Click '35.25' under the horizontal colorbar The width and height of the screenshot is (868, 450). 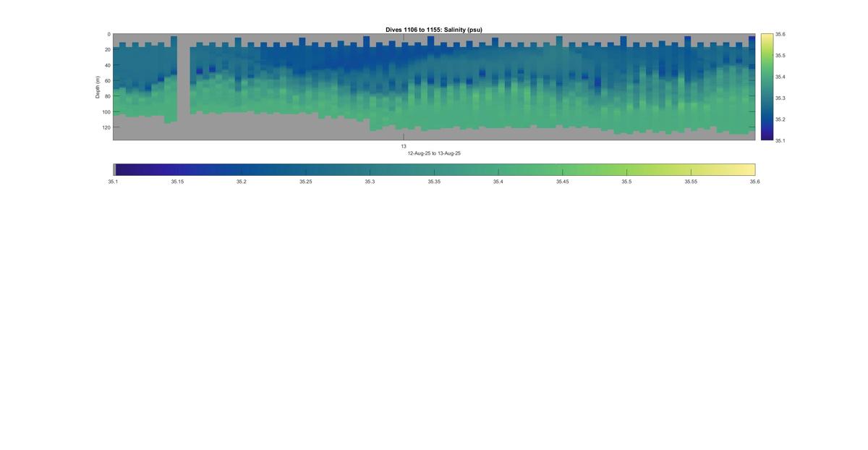pos(305,182)
